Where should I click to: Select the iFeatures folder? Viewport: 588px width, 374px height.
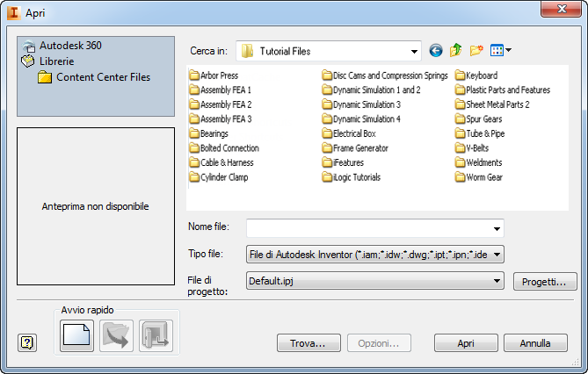pos(343,163)
